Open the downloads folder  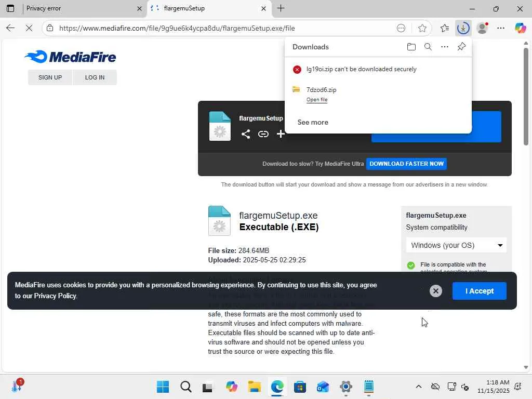411,47
